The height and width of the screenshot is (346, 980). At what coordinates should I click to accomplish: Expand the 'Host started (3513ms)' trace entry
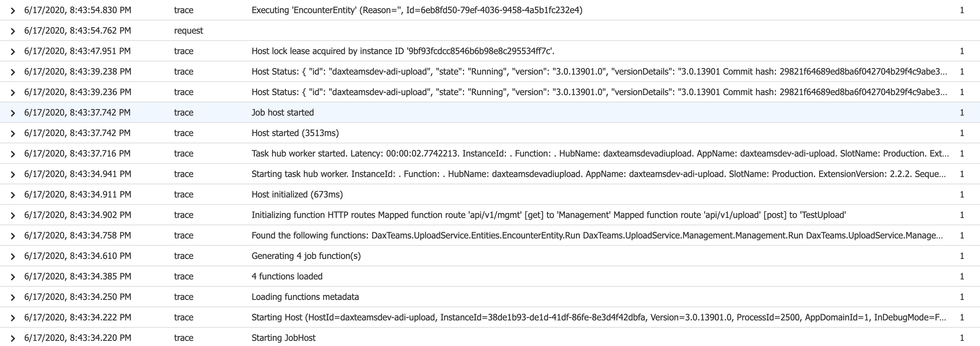tap(13, 133)
